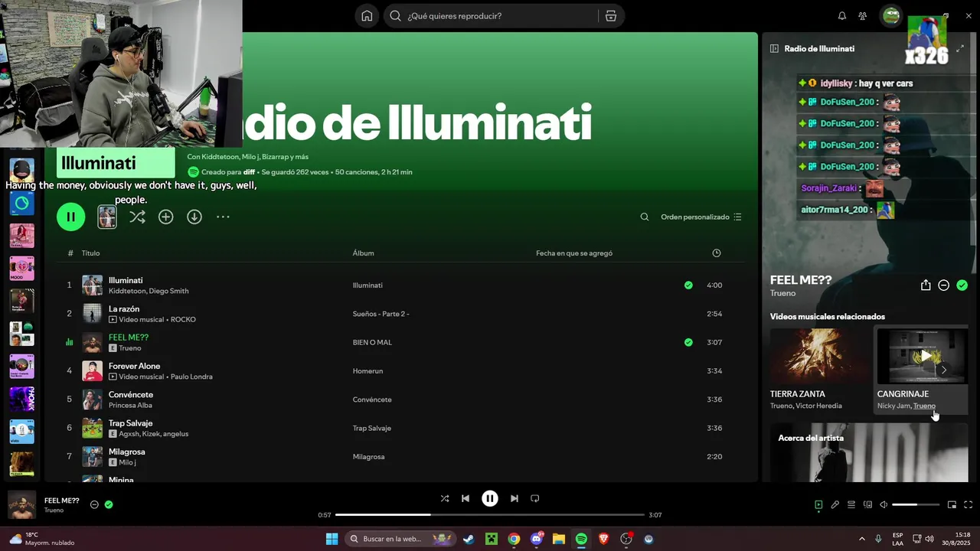Sort by duration clock column header
The width and height of the screenshot is (980, 551).
[x=717, y=253]
